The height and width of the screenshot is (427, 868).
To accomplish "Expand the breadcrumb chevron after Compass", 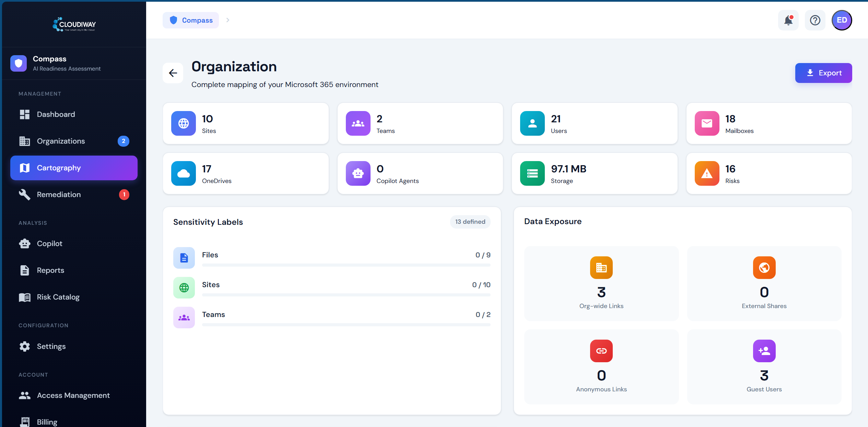I will (x=228, y=20).
